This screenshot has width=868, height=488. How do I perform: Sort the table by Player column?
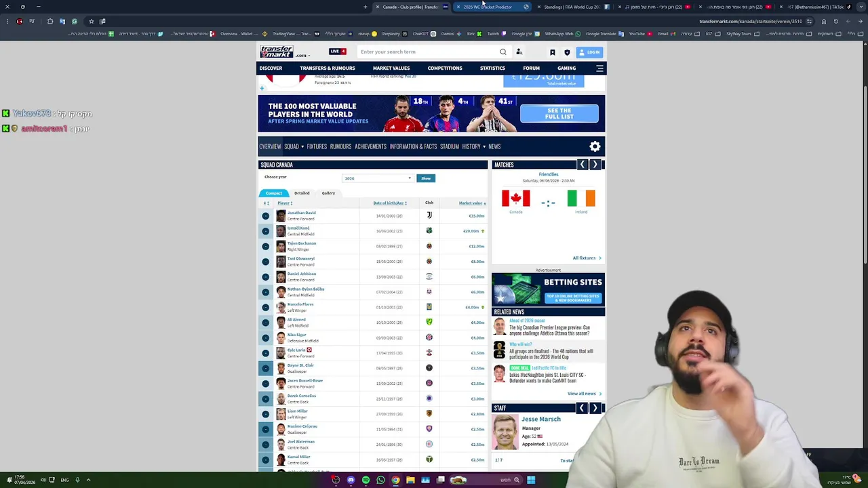(285, 203)
